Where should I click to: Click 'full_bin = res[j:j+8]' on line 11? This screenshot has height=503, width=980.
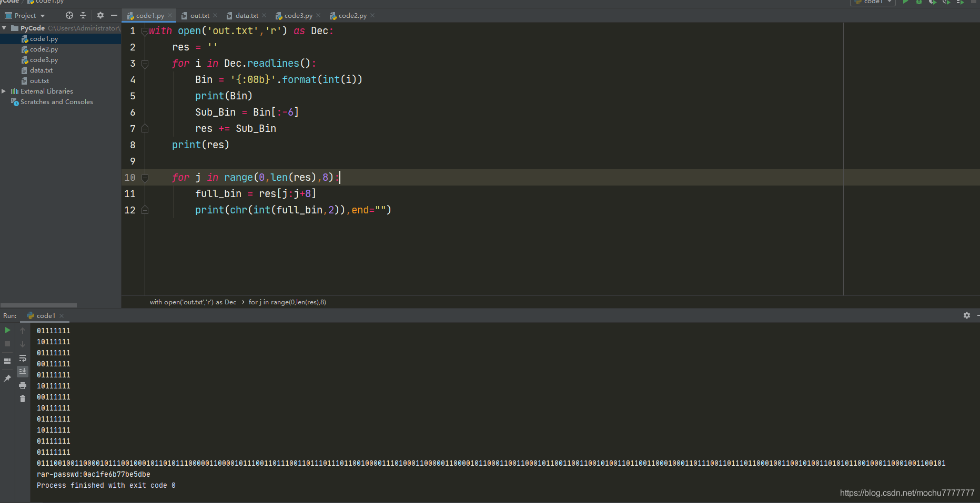[256, 194]
